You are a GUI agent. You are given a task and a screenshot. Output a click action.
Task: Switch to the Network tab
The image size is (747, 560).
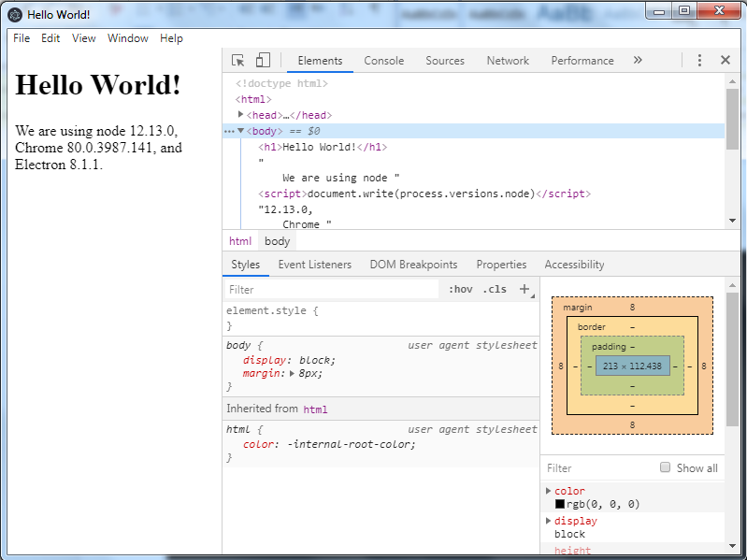pos(508,61)
